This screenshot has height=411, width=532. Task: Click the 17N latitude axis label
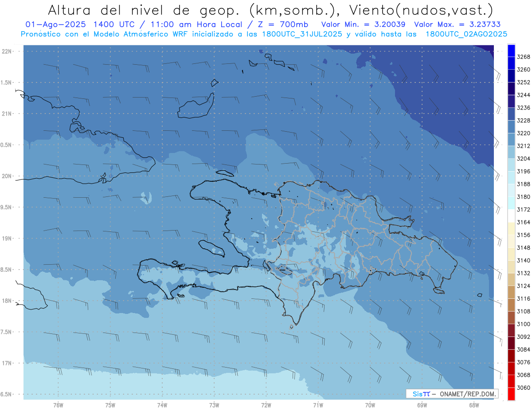(x=6, y=363)
